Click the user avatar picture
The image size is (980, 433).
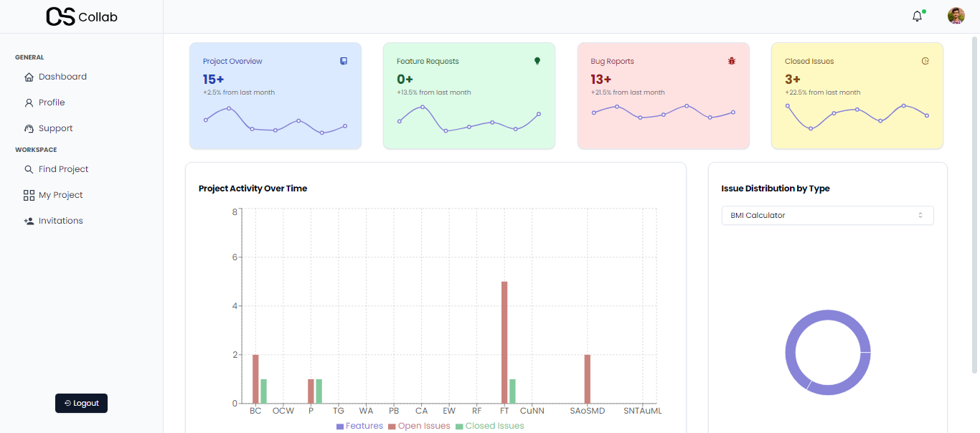[x=956, y=16]
